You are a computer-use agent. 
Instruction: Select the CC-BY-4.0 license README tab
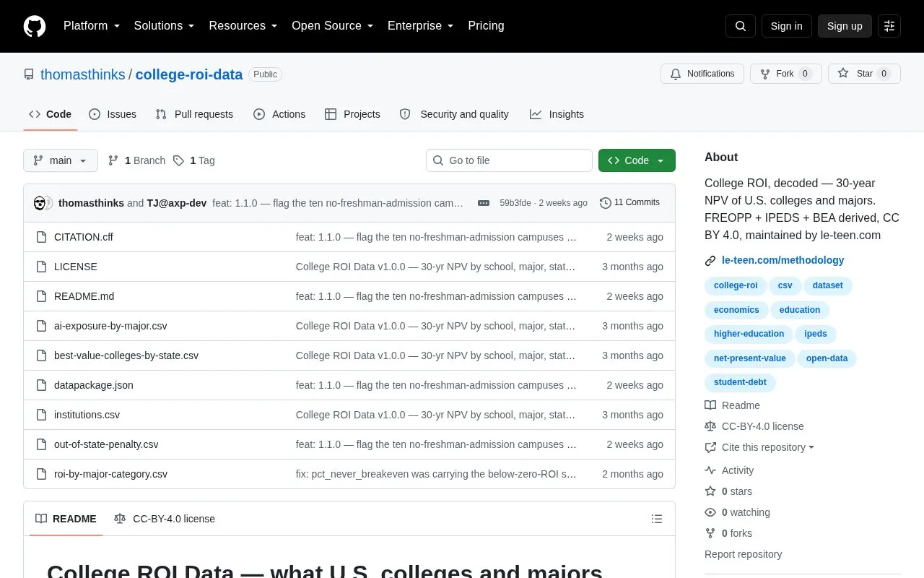coord(165,519)
